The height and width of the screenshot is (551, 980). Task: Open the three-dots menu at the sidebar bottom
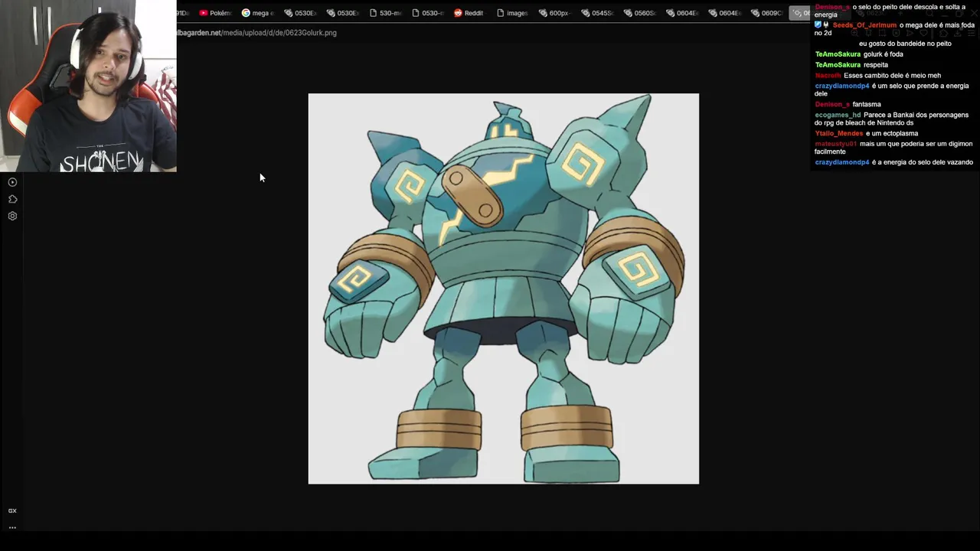tap(12, 527)
